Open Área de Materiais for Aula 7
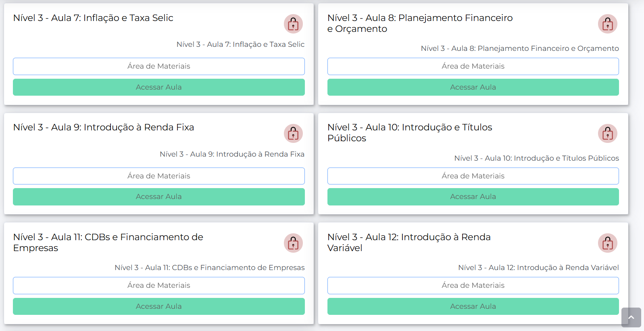Screen dimensions: 644x331 coord(158,66)
